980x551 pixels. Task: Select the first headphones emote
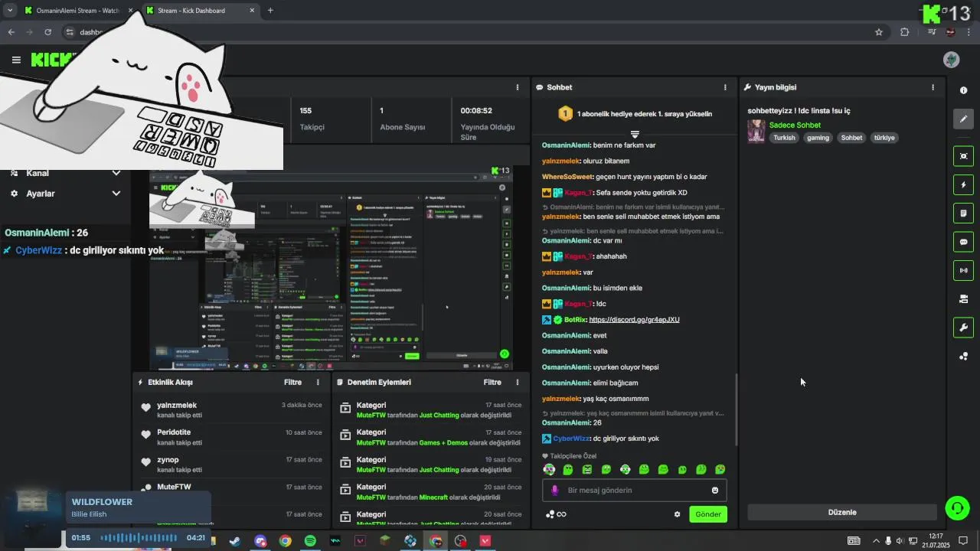pyautogui.click(x=549, y=469)
